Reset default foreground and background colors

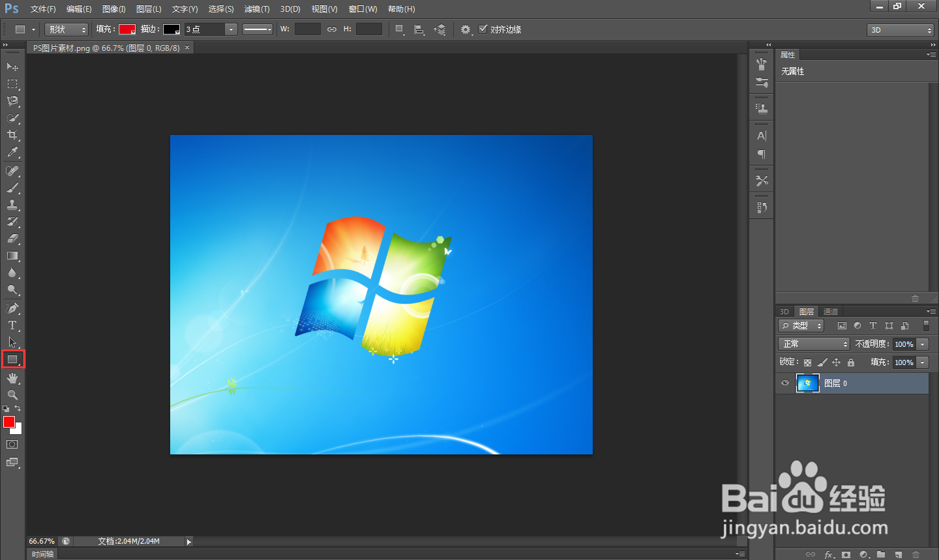point(6,409)
